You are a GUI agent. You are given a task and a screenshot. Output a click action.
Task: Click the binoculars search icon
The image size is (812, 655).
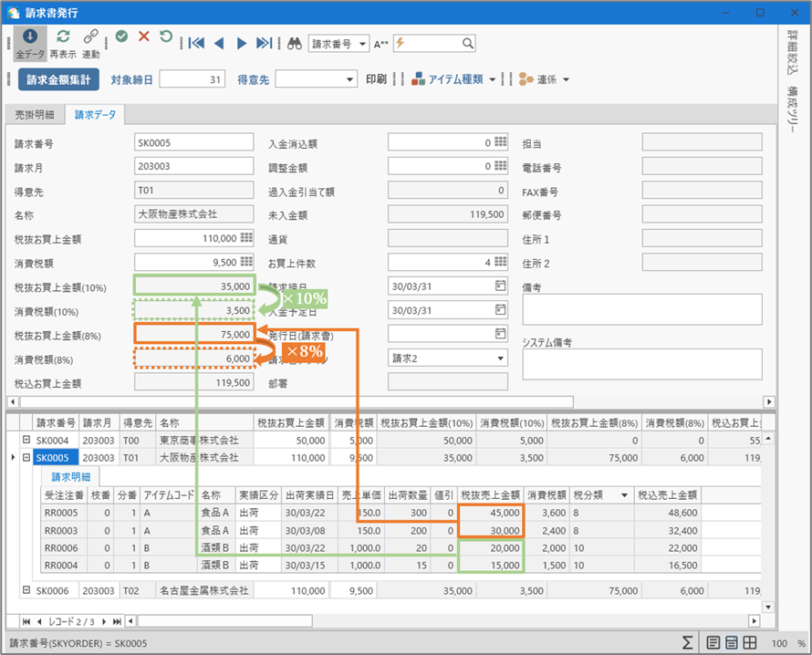tap(295, 43)
